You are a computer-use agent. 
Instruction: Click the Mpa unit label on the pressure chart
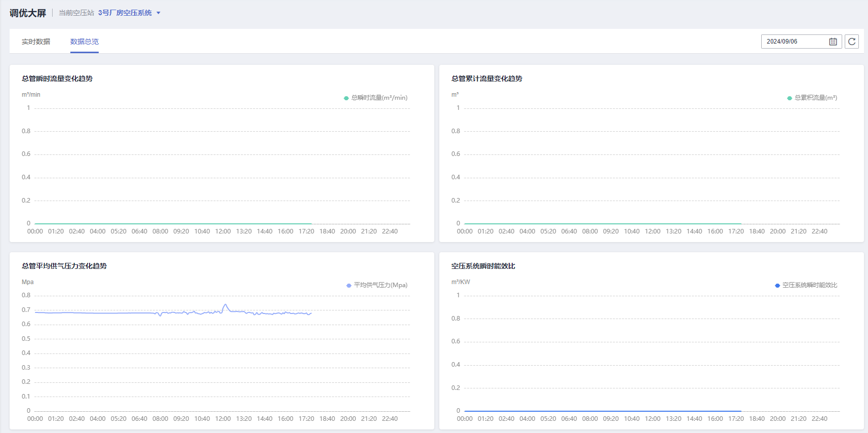[x=28, y=282]
